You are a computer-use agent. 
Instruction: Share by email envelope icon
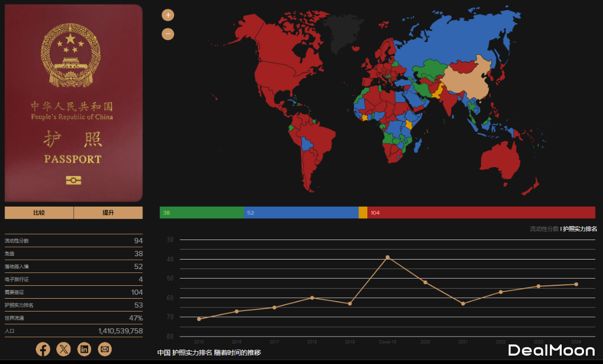coord(105,349)
